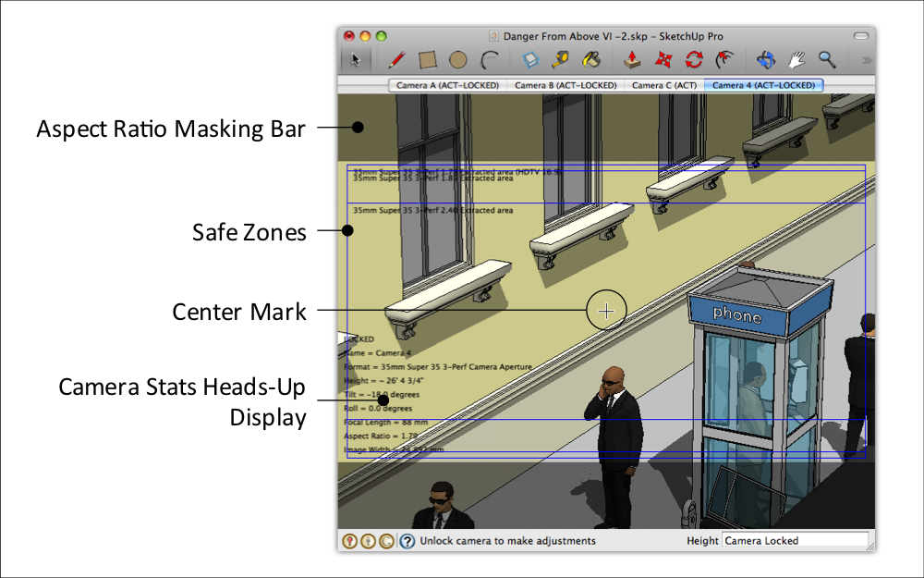This screenshot has width=924, height=578.
Task: Select the Pan hand tool
Action: [796, 58]
